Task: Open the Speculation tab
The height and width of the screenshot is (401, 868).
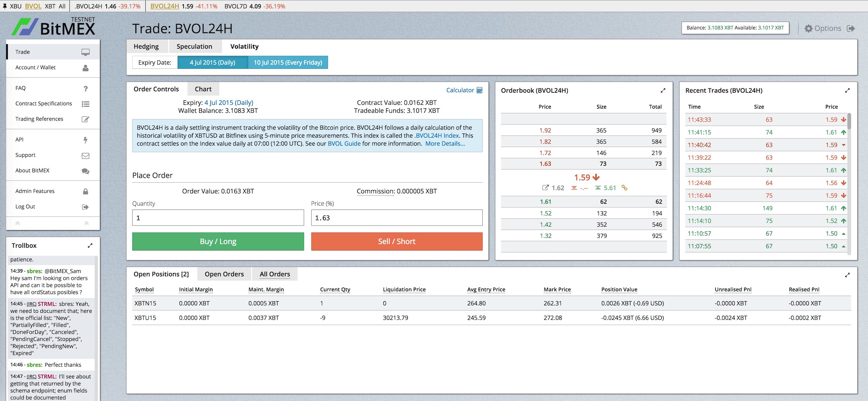Action: point(195,46)
